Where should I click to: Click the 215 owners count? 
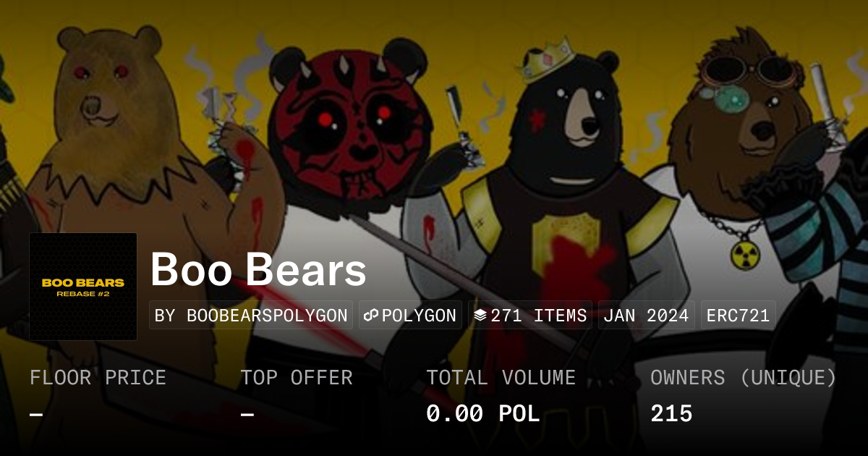tap(671, 414)
